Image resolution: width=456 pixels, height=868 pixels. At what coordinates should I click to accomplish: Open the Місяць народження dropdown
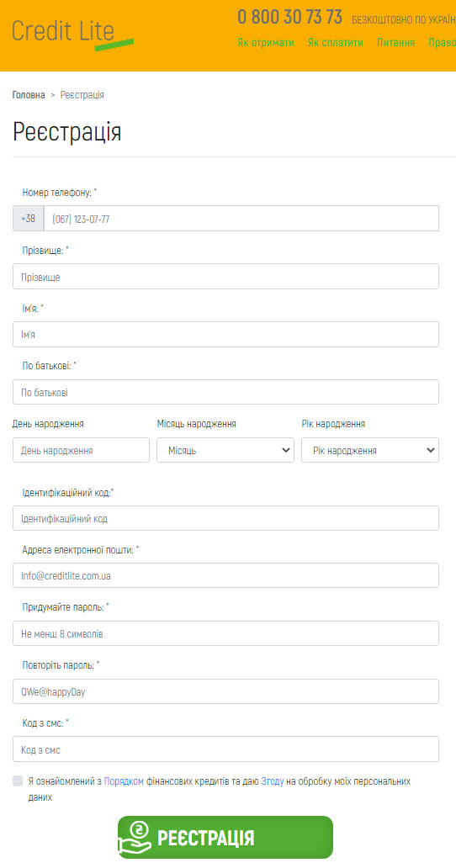tap(225, 450)
